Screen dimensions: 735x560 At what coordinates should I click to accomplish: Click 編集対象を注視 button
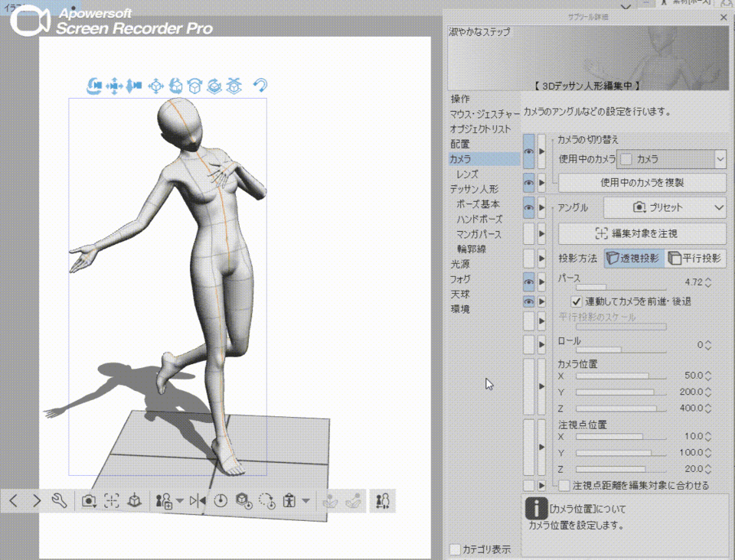(642, 233)
